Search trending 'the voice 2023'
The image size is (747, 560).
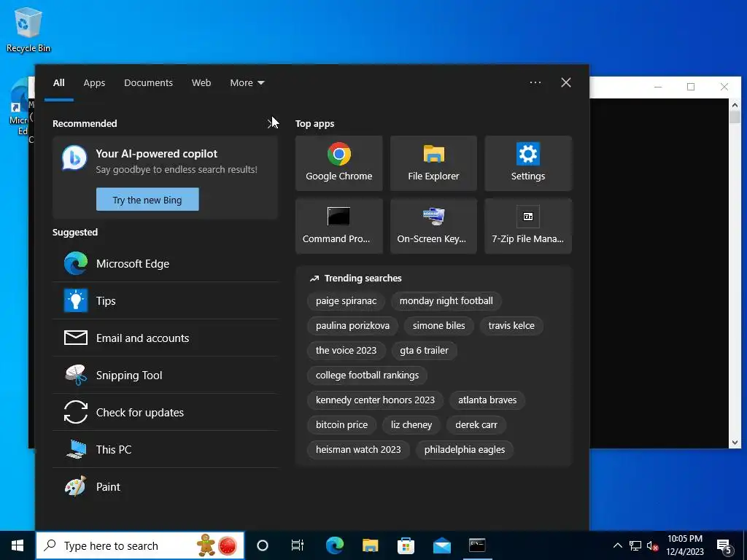[x=346, y=350]
